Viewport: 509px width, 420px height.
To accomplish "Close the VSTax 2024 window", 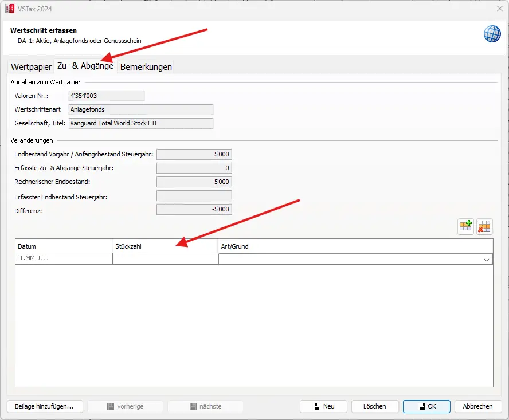I will 499,8.
